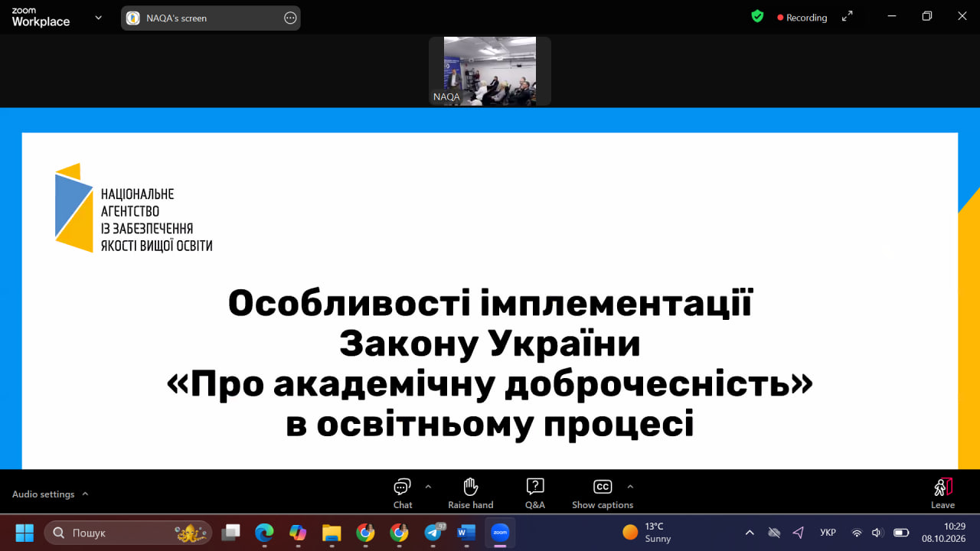Image resolution: width=980 pixels, height=551 pixels.
Task: Open Task View in taskbar
Action: tap(230, 533)
